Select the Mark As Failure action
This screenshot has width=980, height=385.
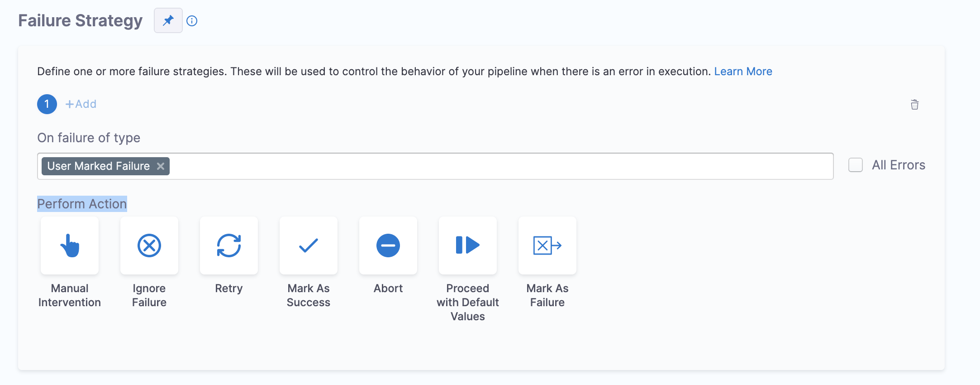pyautogui.click(x=547, y=245)
